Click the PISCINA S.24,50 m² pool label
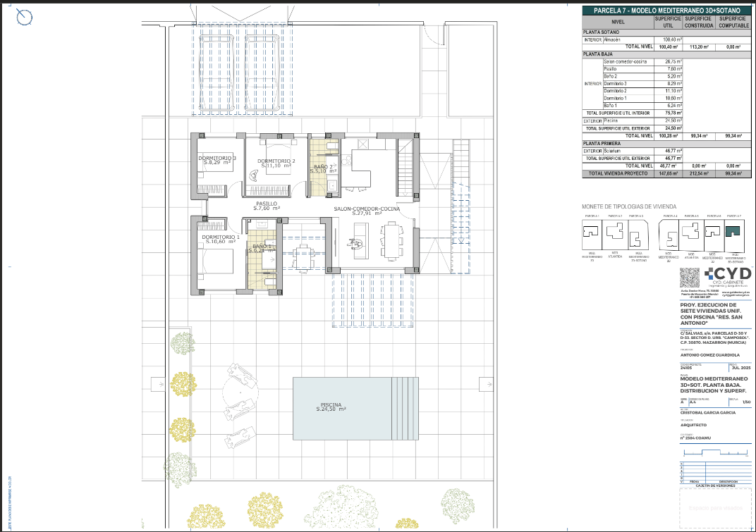The height and width of the screenshot is (532, 756). tap(331, 407)
